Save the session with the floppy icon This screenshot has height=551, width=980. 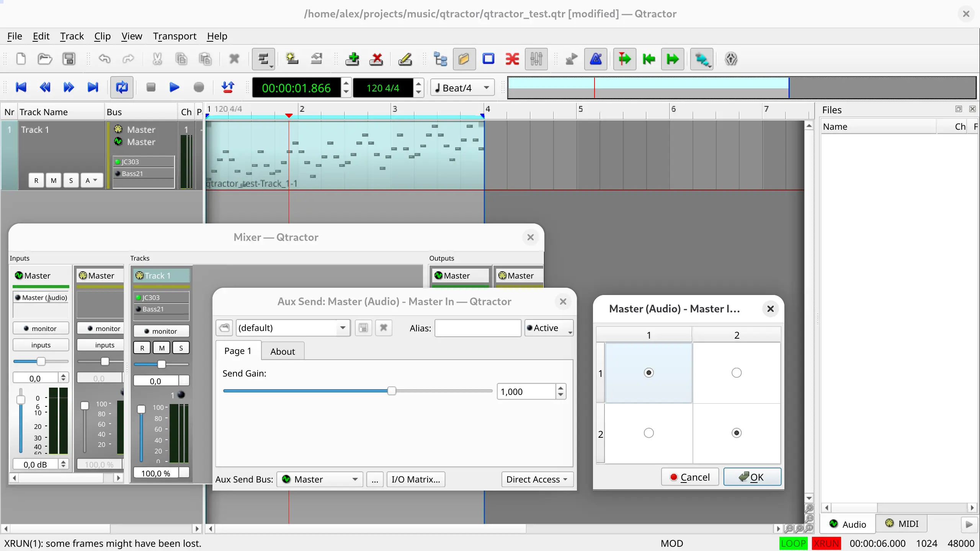click(x=69, y=59)
